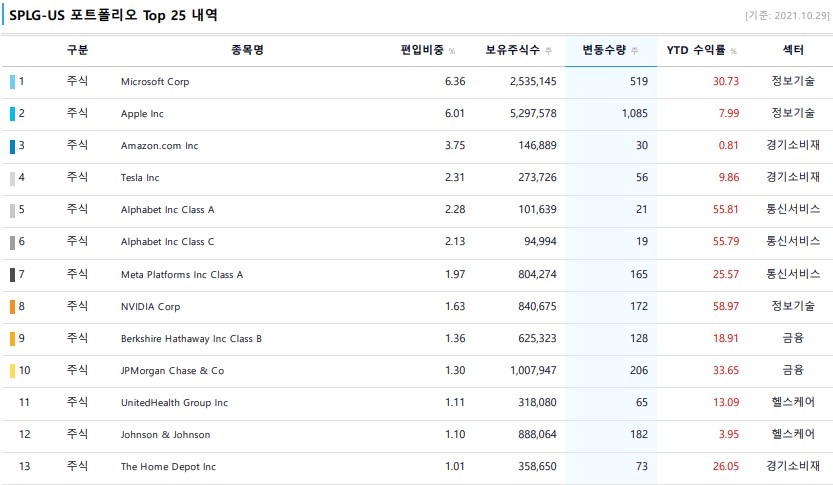
Task: Click the yellow swatch beside JPMorgan Chase row
Action: 12,371
